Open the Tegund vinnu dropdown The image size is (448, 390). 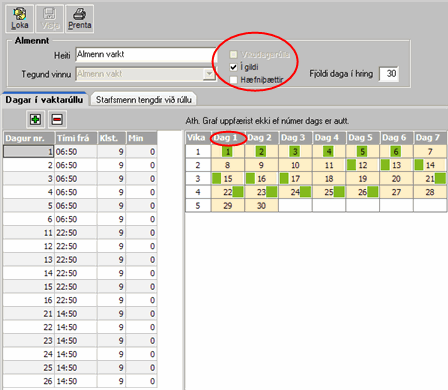point(209,74)
